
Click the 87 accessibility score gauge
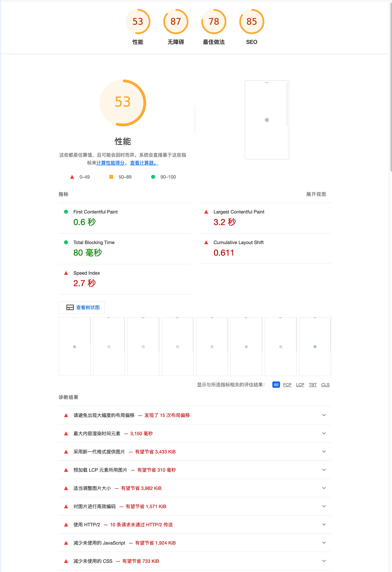(176, 22)
